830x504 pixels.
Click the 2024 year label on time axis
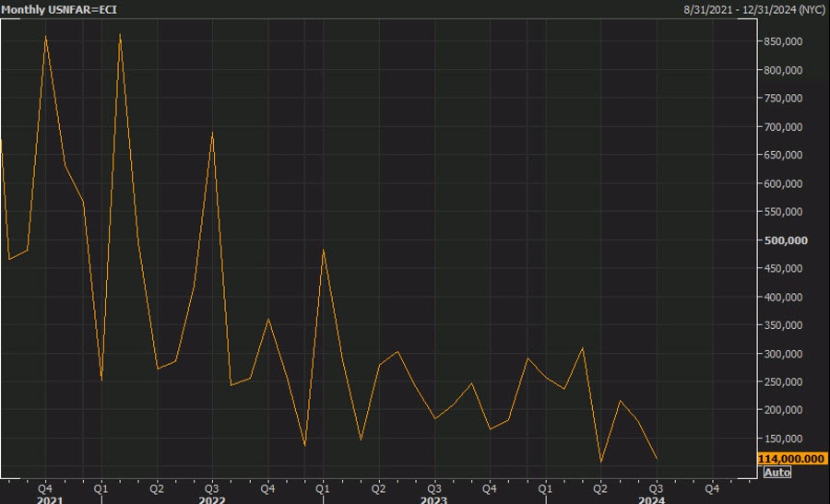[651, 498]
